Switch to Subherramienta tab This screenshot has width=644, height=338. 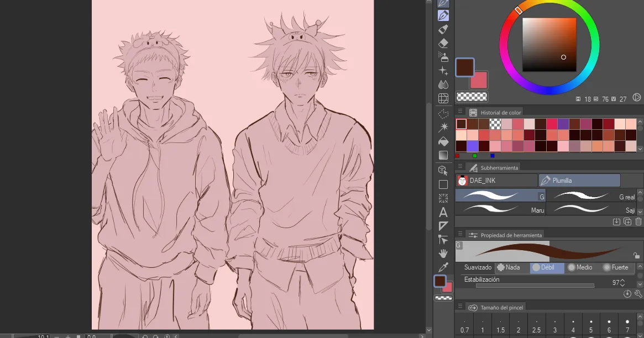coord(493,168)
